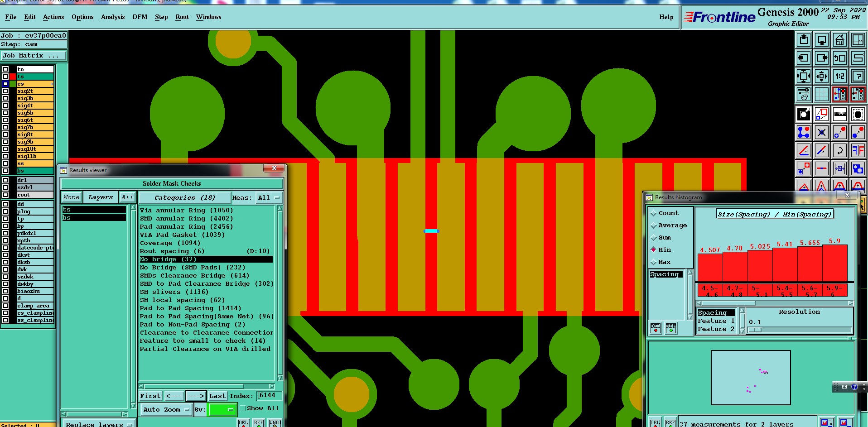
Task: Click the home view icon
Action: click(839, 40)
